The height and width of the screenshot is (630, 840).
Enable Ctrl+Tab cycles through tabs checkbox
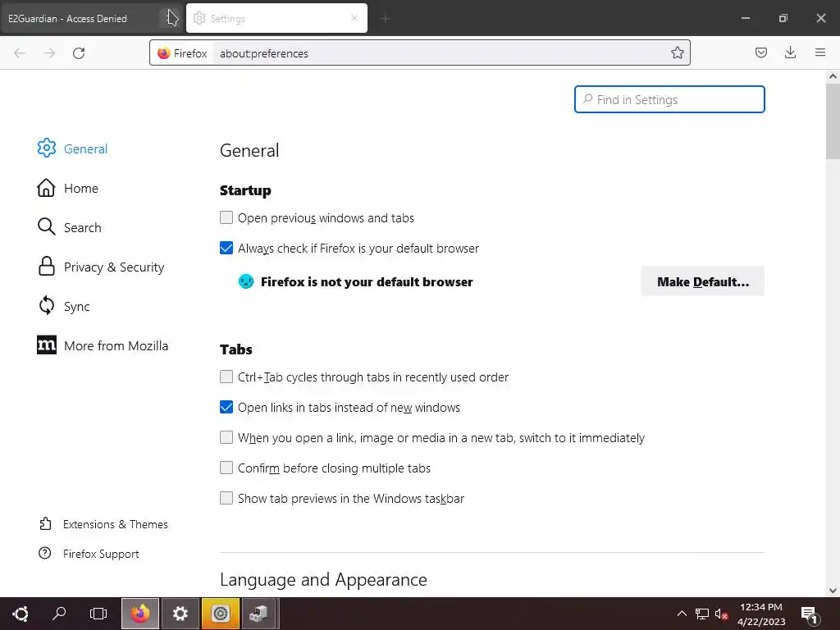(226, 377)
